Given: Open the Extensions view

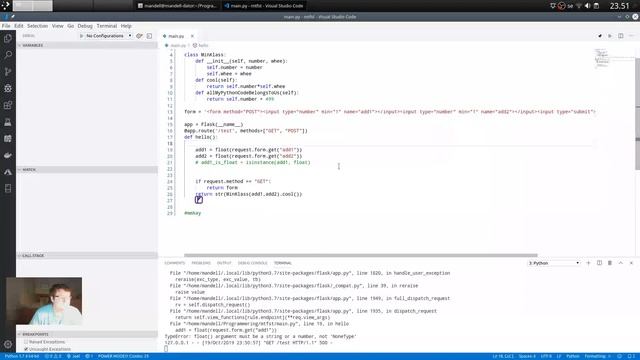Looking at the screenshot, I should [x=8, y=105].
